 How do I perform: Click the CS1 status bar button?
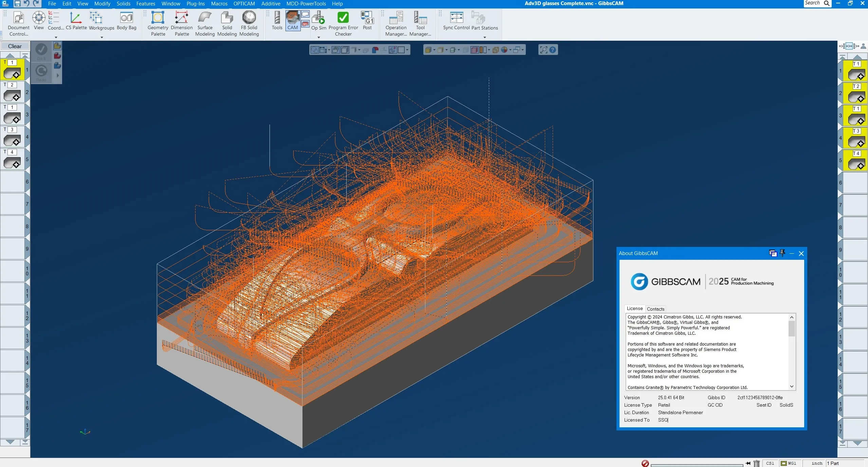770,463
